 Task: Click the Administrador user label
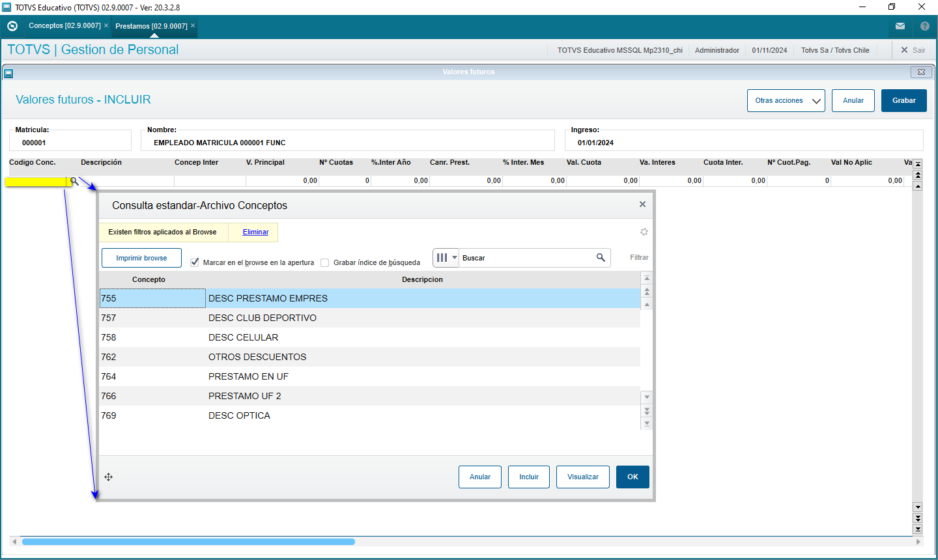click(717, 50)
